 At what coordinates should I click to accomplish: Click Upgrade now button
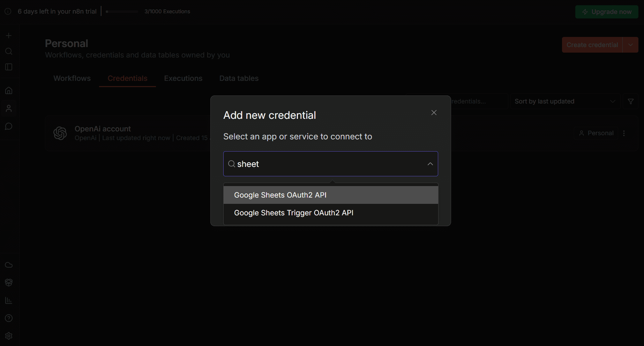click(607, 12)
